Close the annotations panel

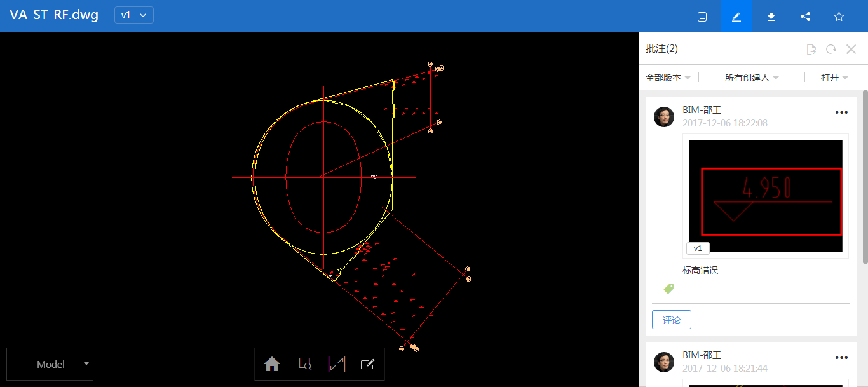[x=851, y=50]
